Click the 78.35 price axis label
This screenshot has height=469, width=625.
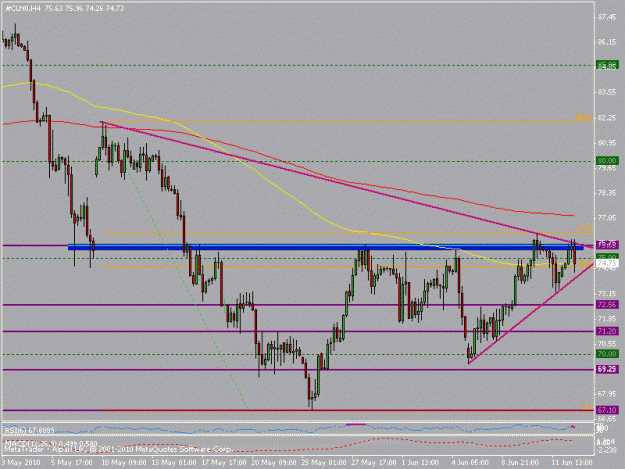tap(607, 193)
